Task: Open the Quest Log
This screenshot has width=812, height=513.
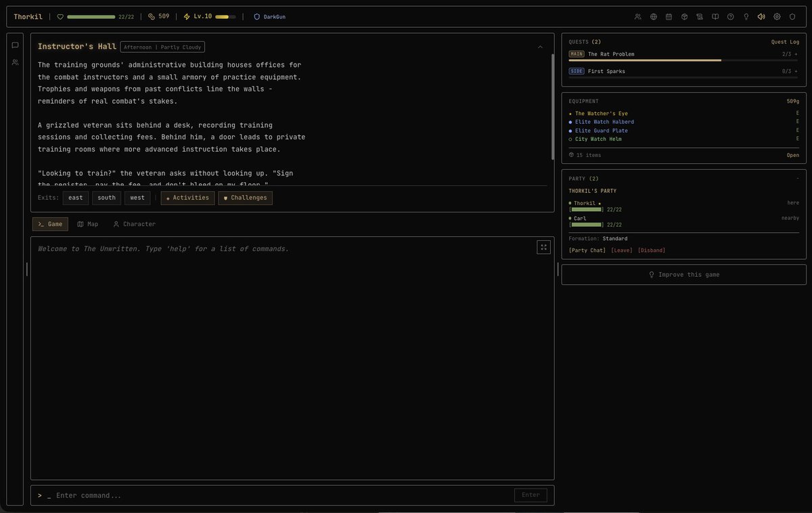Action: point(785,42)
